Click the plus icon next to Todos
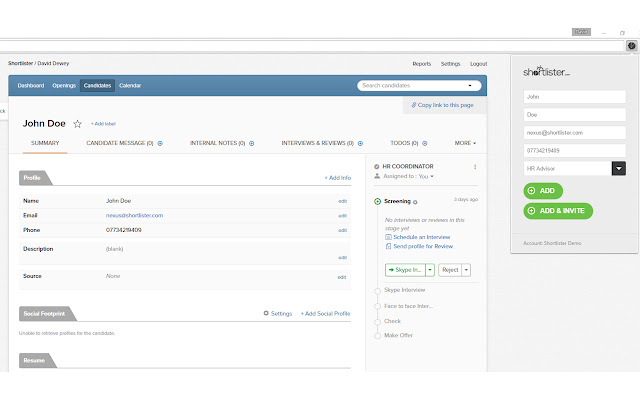 [424, 143]
